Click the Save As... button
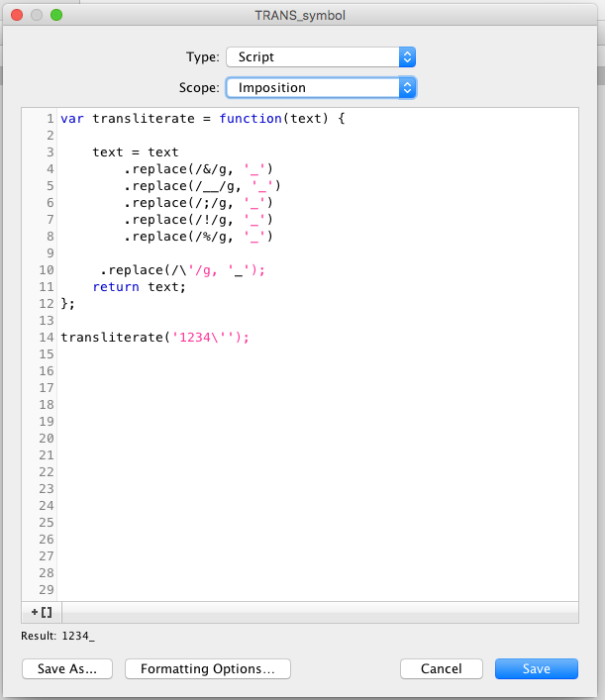The width and height of the screenshot is (605, 700). [67, 668]
